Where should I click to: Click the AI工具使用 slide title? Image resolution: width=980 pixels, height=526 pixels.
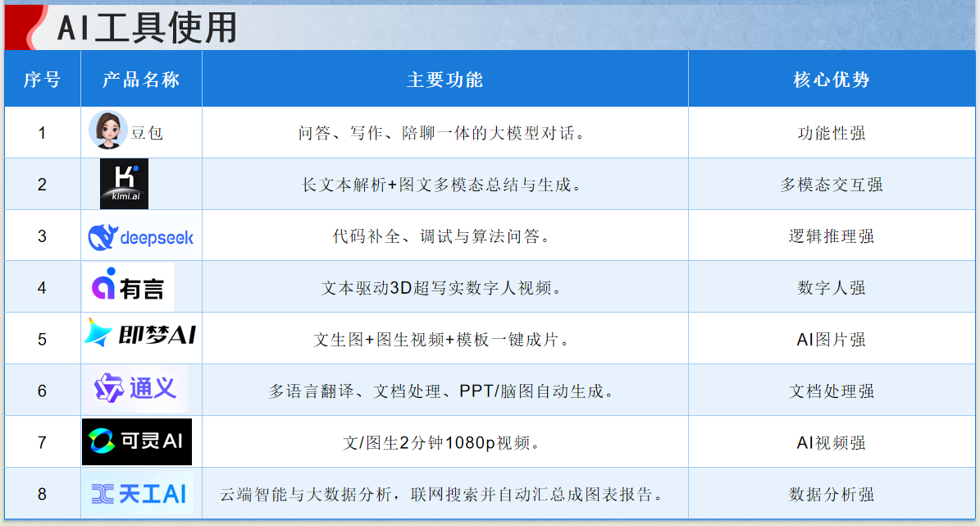[147, 28]
